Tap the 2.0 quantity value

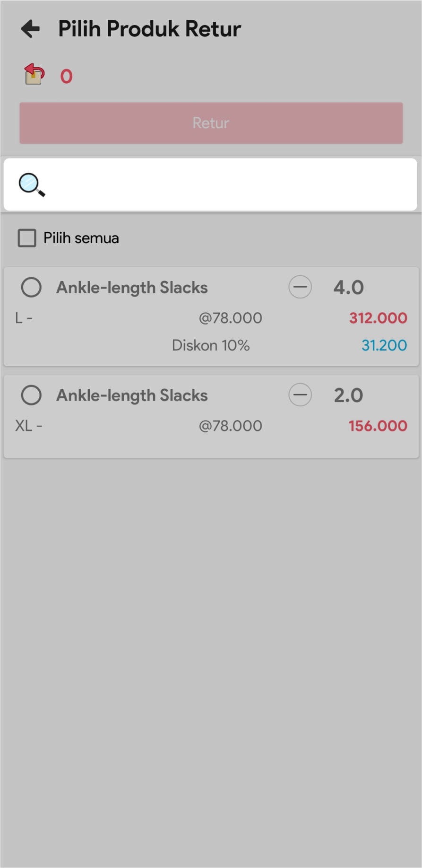click(x=348, y=395)
